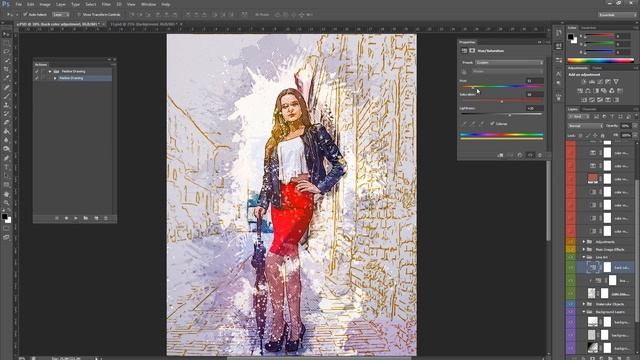This screenshot has width=640, height=360.
Task: Select the Gradient tool
Action: 6,131
